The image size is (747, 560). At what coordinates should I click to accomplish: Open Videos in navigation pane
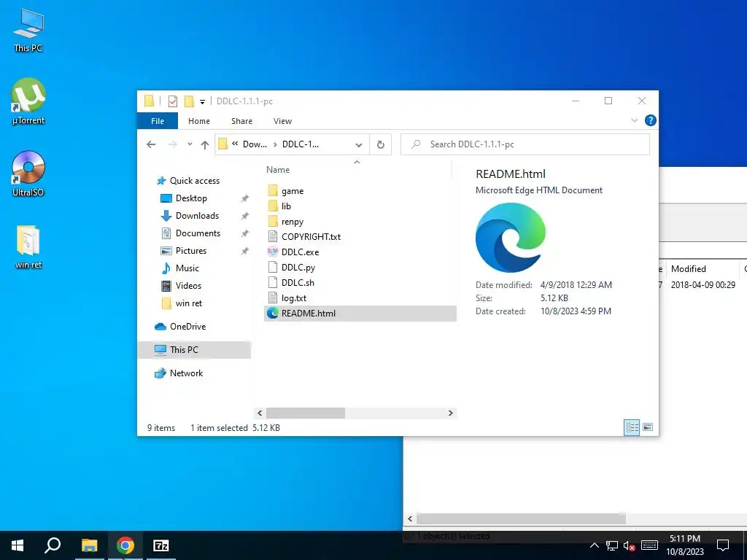point(188,286)
